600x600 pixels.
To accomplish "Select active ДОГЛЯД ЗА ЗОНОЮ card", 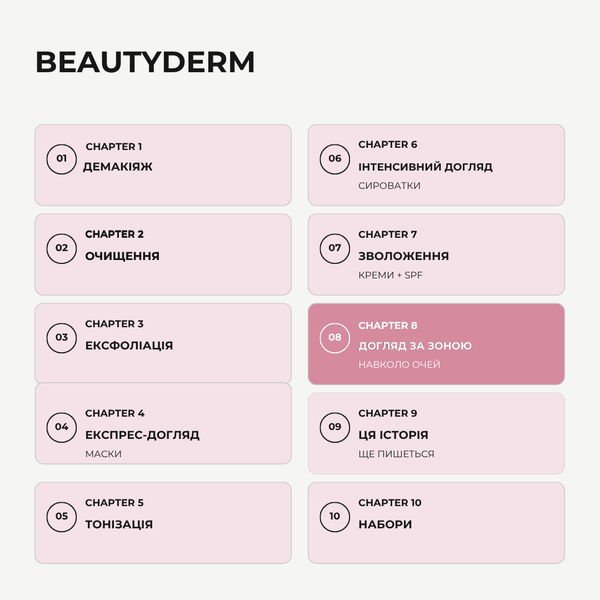I will (436, 344).
